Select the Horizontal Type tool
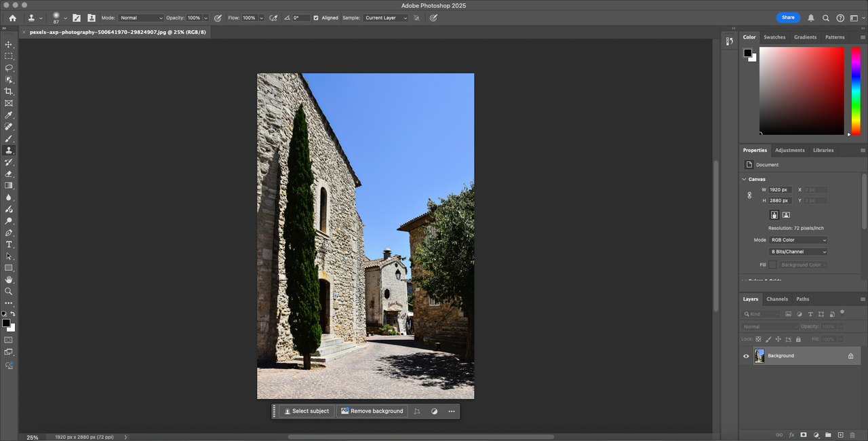 [9, 244]
